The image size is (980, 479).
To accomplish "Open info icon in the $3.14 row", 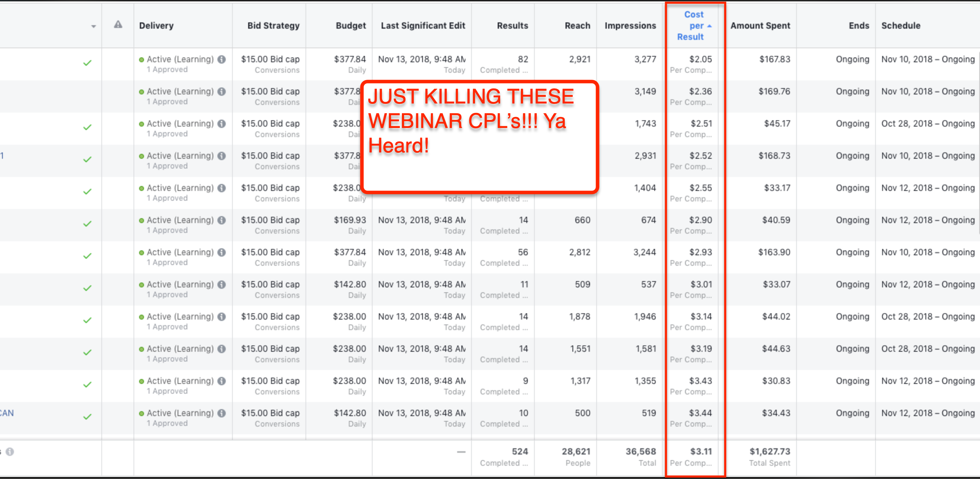I will [x=222, y=316].
